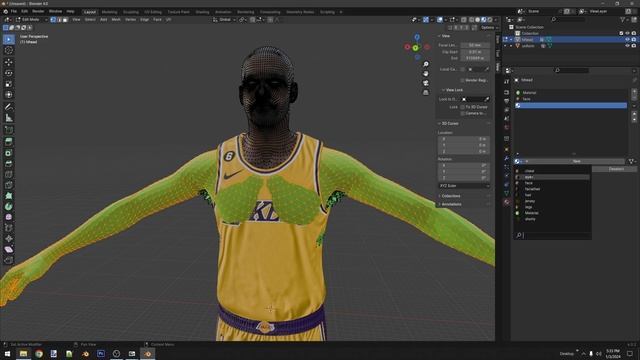This screenshot has height=360, width=640.
Task: Switch to wireframe viewport shading
Action: click(x=471, y=20)
